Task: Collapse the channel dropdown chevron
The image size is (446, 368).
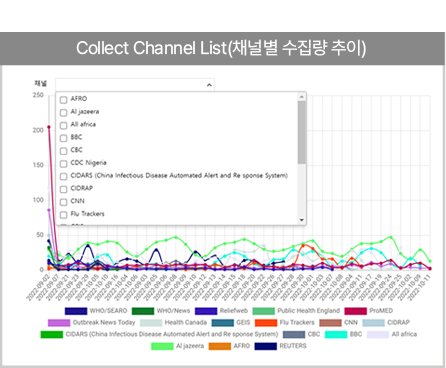Action: point(209,85)
